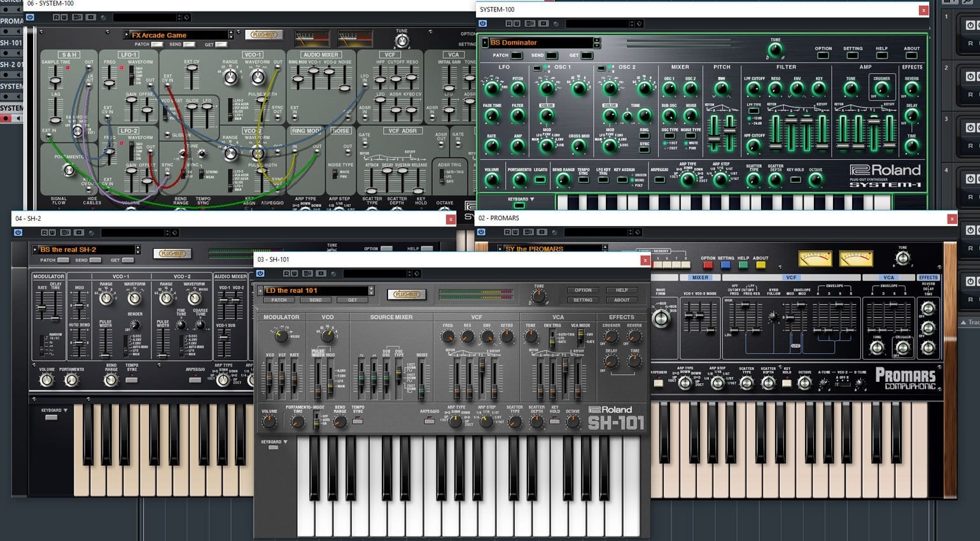This screenshot has height=541, width=980.
Task: Open patch list arrow beside BS Dominator
Action: coord(485,43)
